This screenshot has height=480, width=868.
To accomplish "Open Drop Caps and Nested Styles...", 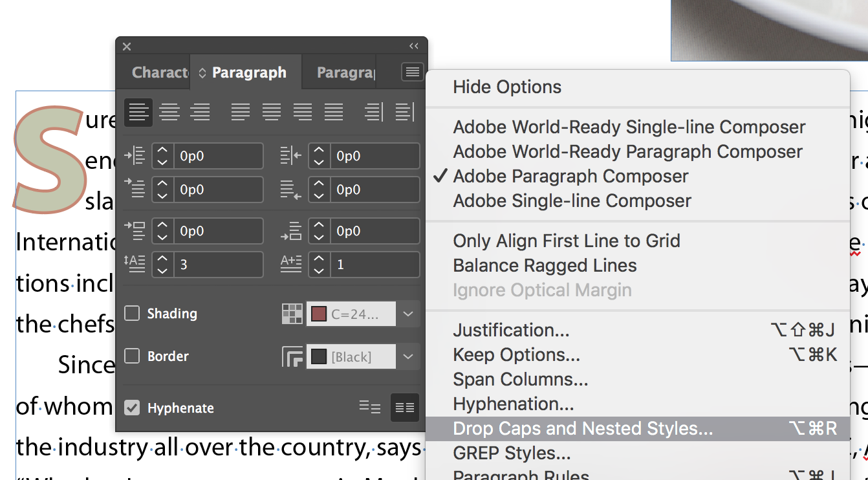I will (x=637, y=429).
